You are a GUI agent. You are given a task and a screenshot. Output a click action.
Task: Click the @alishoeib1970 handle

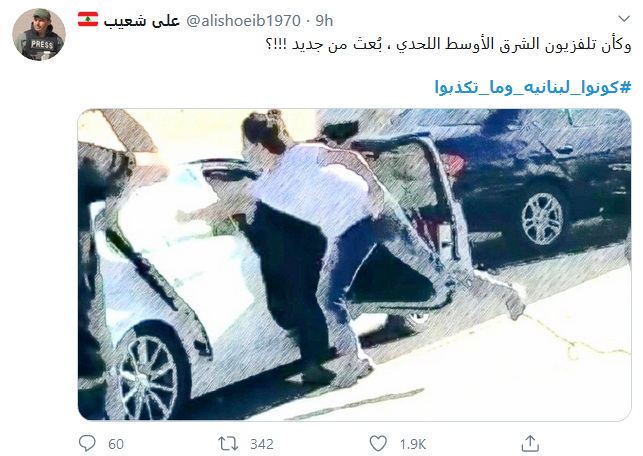tap(244, 21)
